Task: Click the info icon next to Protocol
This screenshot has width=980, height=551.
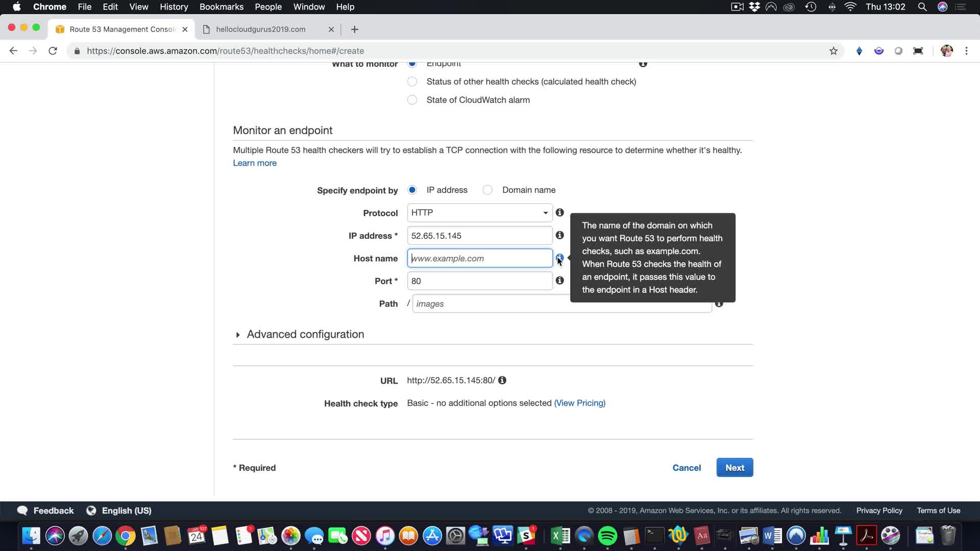Action: click(560, 213)
